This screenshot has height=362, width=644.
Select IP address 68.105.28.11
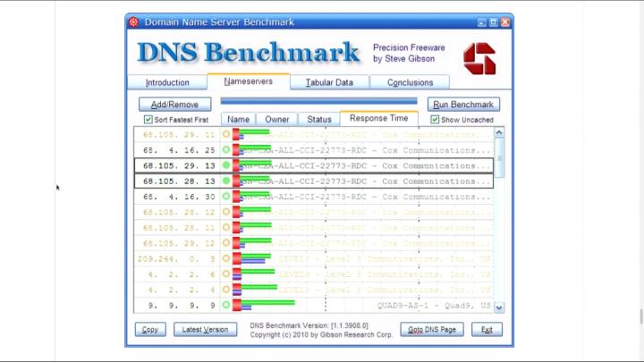pos(179,228)
